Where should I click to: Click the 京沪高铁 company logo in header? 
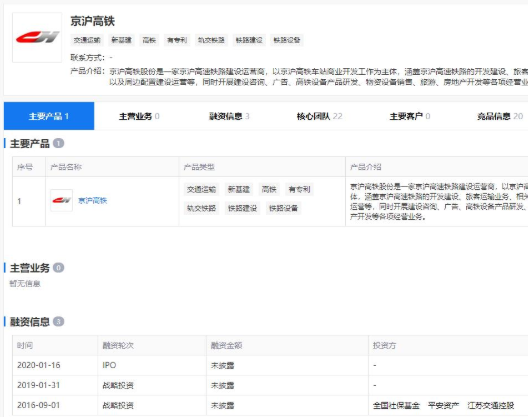click(x=37, y=37)
